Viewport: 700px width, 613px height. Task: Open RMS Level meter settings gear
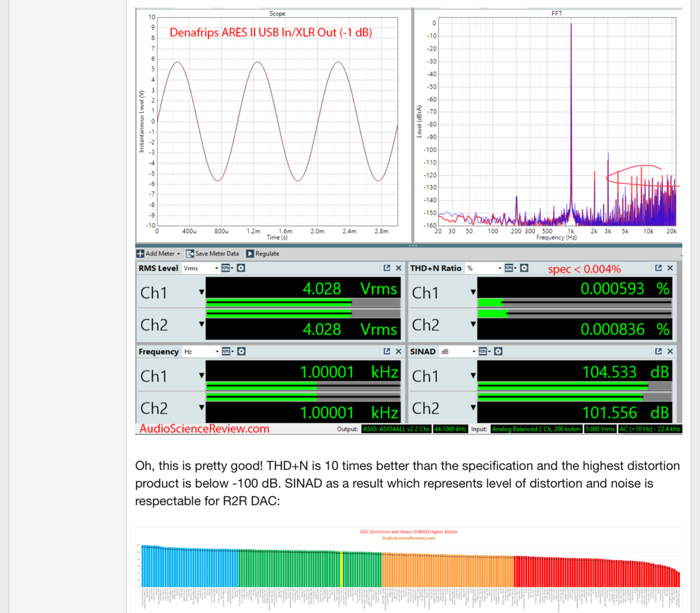[x=241, y=268]
